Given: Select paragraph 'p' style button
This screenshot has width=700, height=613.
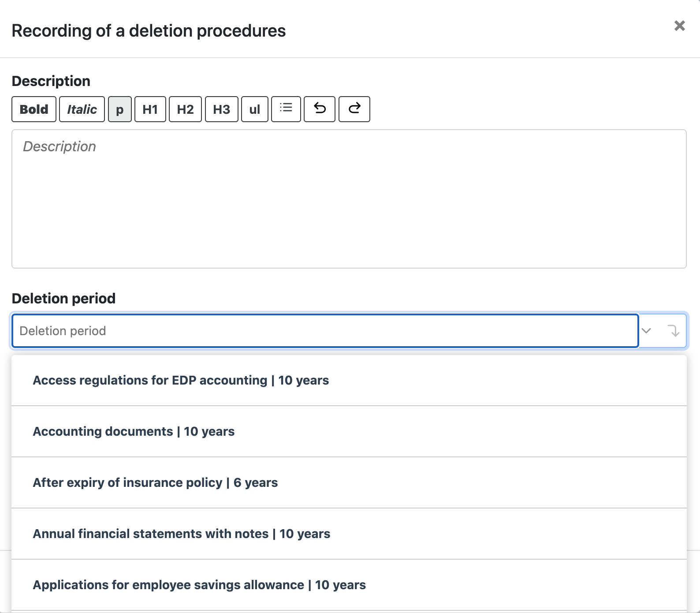Looking at the screenshot, I should click(120, 109).
